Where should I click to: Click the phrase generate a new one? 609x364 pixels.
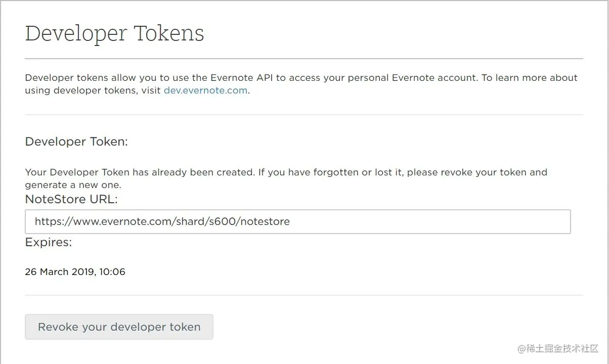tap(73, 185)
